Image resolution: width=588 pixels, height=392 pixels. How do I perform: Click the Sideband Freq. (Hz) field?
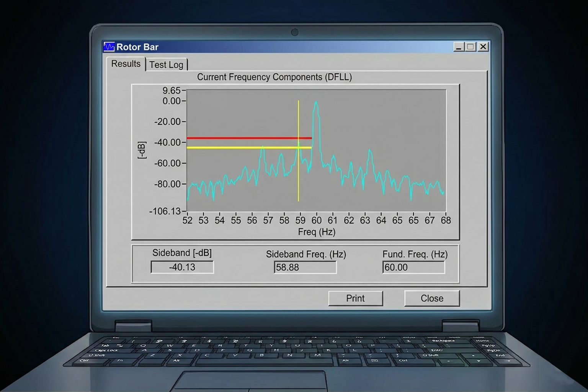point(305,267)
